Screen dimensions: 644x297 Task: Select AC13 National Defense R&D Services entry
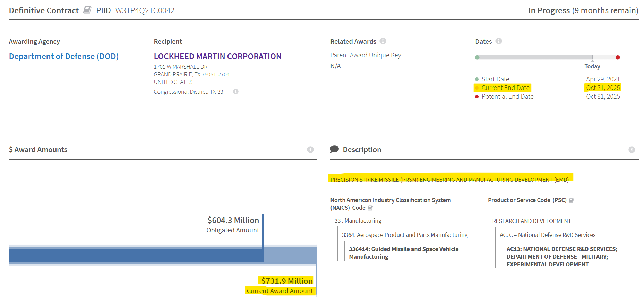pos(561,257)
